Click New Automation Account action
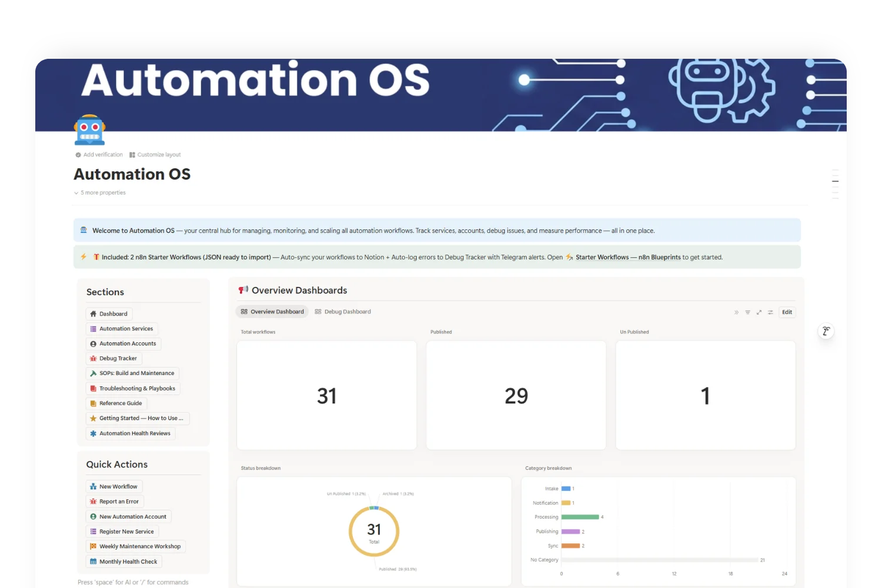This screenshot has width=882, height=588. 128,517
